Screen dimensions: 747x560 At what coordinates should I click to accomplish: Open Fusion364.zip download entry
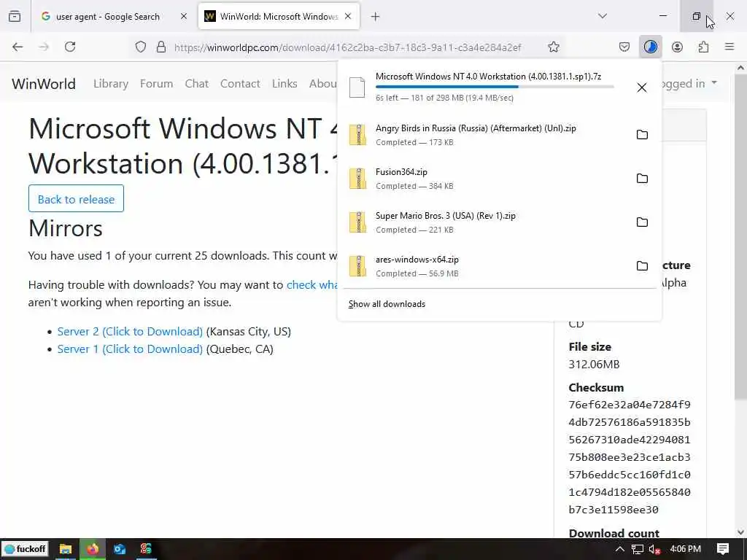pyautogui.click(x=483, y=179)
